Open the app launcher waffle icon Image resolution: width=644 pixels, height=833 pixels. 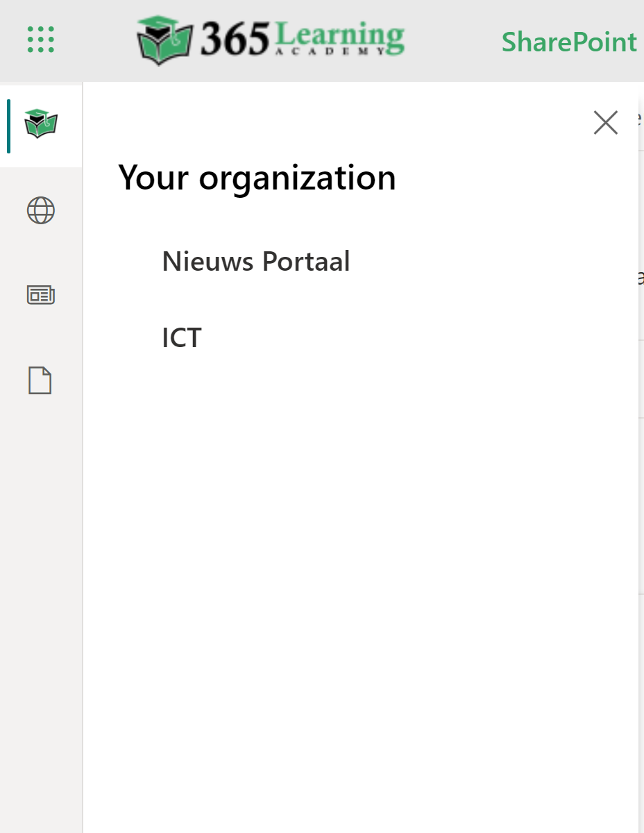click(x=40, y=40)
